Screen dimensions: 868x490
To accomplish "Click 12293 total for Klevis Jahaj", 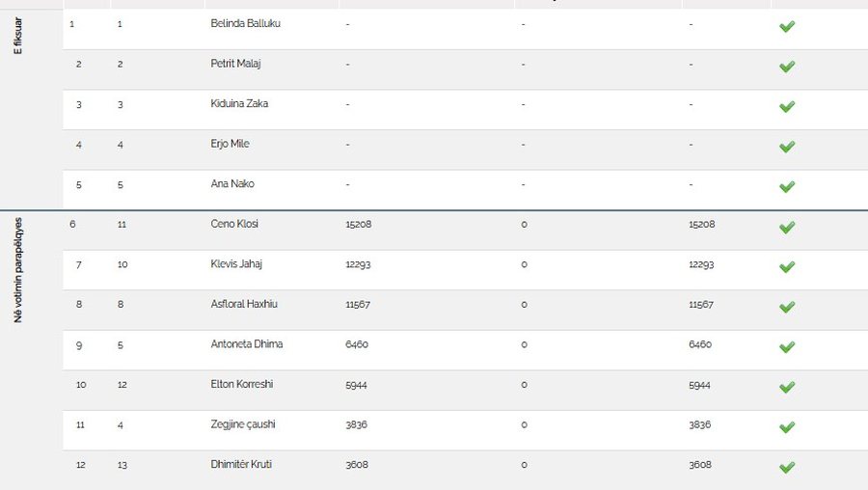I will (x=701, y=264).
